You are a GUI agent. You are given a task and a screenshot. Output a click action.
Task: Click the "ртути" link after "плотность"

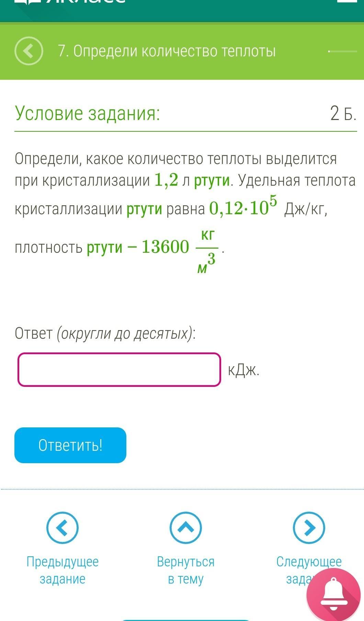104,247
